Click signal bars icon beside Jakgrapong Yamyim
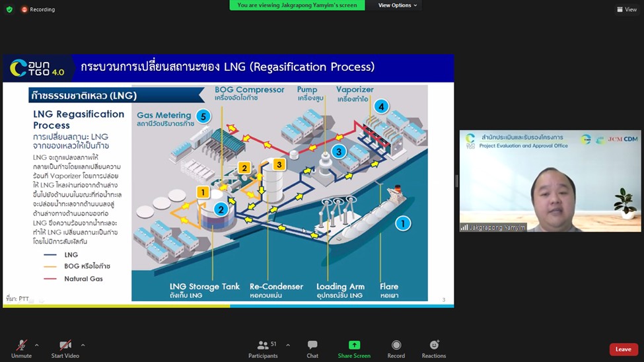Viewport: 644px width, 362px height. [464, 227]
